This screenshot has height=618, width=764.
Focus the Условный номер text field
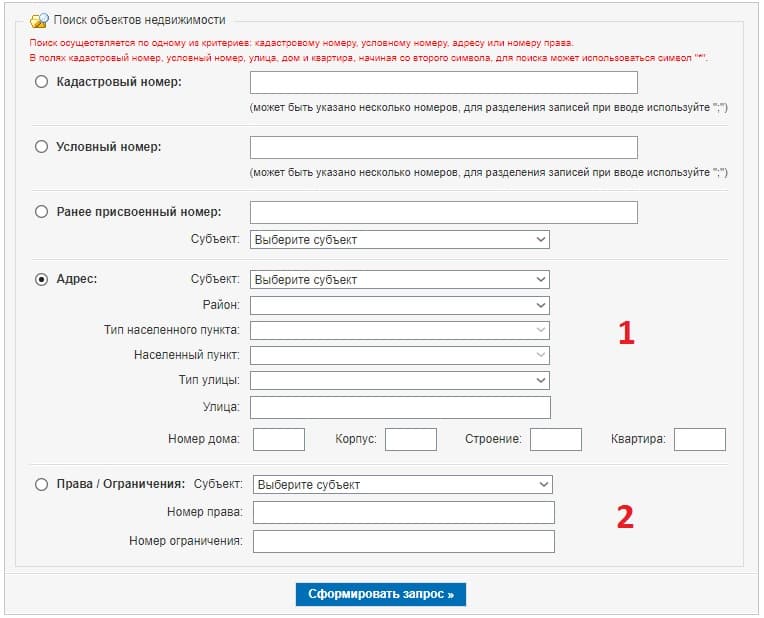[x=443, y=147]
